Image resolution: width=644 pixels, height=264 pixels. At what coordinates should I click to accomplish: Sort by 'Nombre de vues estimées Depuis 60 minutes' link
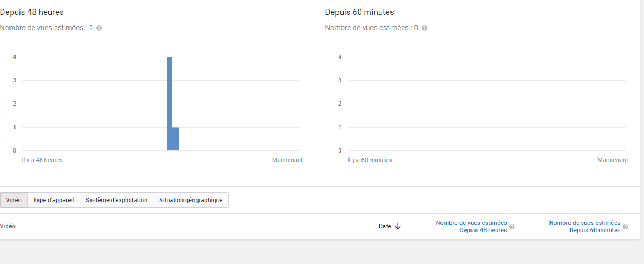click(584, 227)
